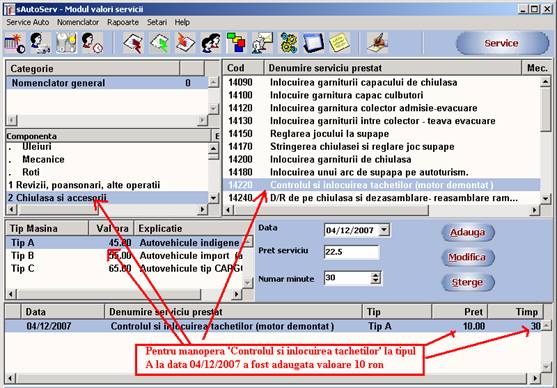The image size is (557, 388).
Task: Click the document with green lightning icon
Action: (x=159, y=43)
